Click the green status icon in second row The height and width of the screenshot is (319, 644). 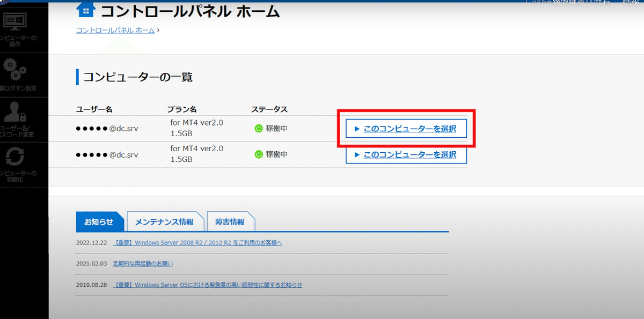(x=259, y=154)
